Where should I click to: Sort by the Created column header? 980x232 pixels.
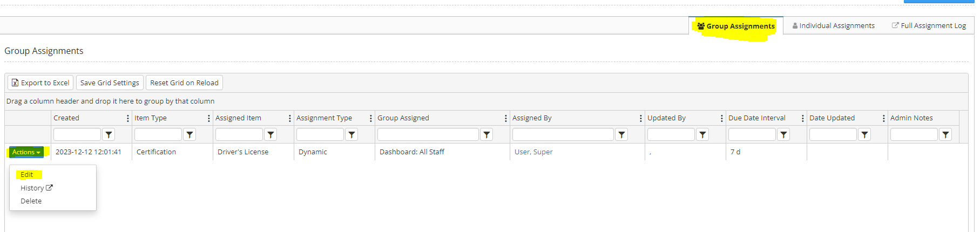[66, 118]
